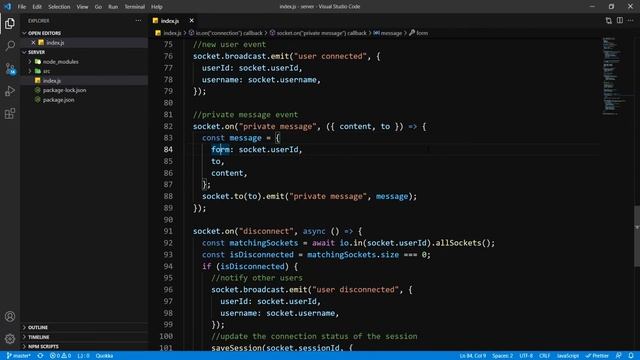Open the Run menu
640x360 pixels.
(x=113, y=7)
